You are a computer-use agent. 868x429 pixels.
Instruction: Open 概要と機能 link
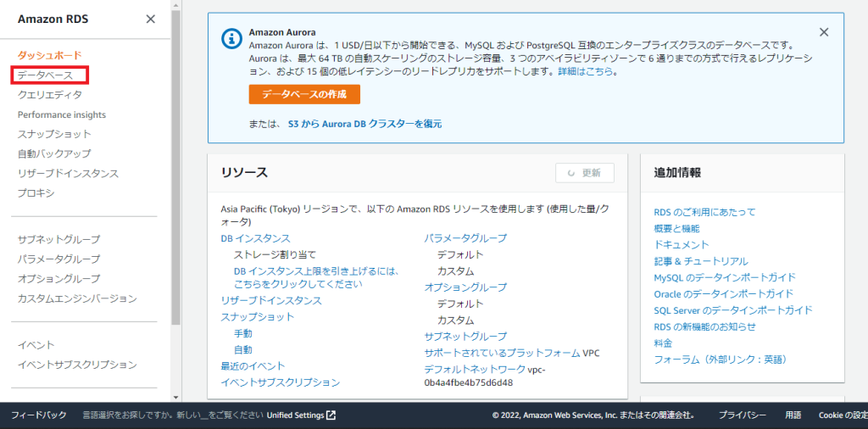(676, 228)
